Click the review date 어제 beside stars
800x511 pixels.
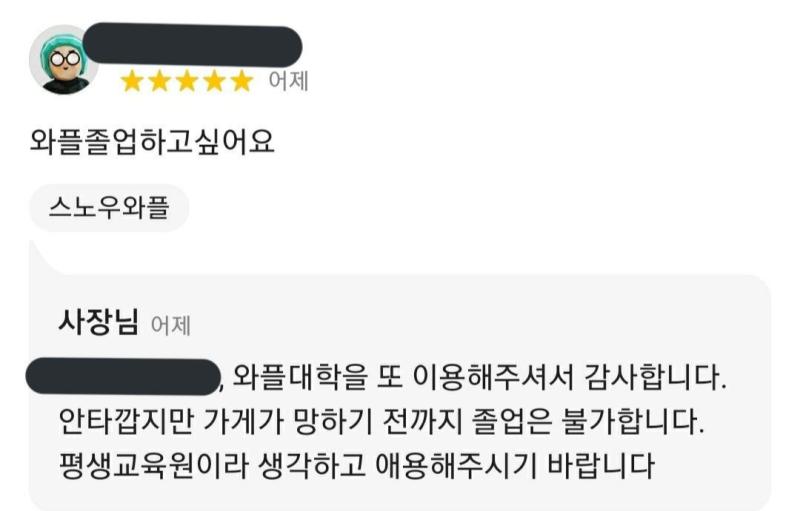point(289,81)
